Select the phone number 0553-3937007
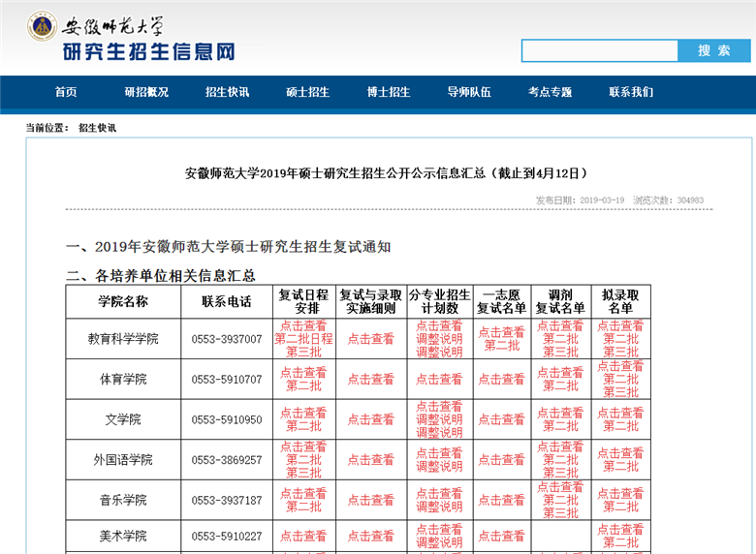This screenshot has height=554, width=756. tap(227, 339)
